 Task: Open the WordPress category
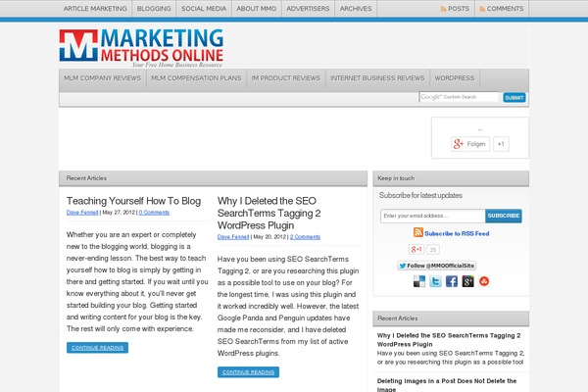pos(455,78)
